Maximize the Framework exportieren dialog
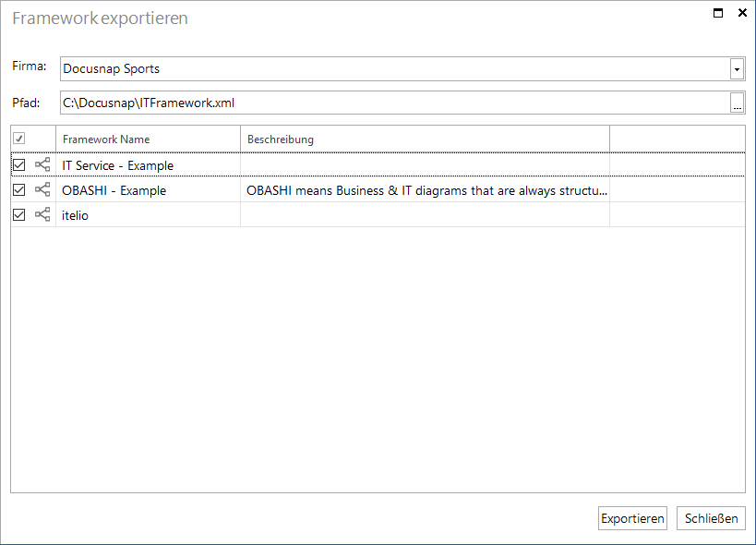 click(x=718, y=13)
